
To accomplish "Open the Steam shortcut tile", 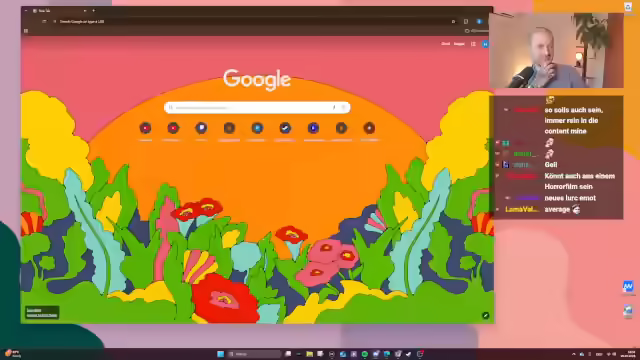I will [x=285, y=128].
